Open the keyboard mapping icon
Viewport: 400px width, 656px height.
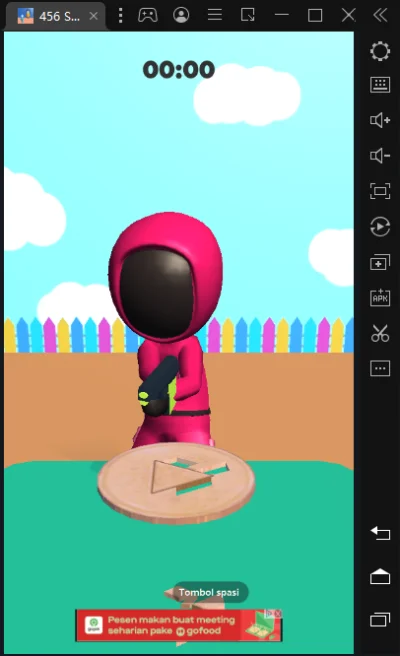[x=380, y=85]
